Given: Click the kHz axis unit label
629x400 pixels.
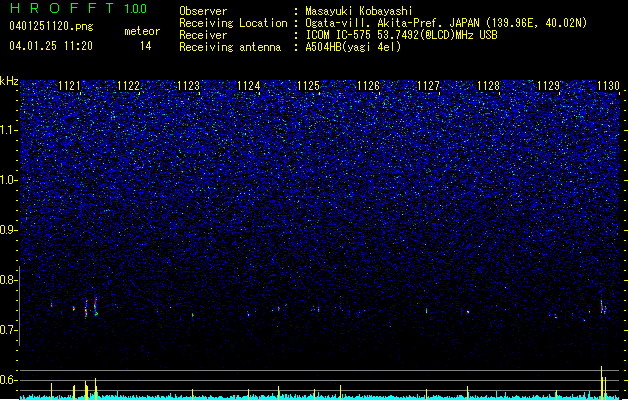Looking at the screenshot, I should [x=9, y=81].
